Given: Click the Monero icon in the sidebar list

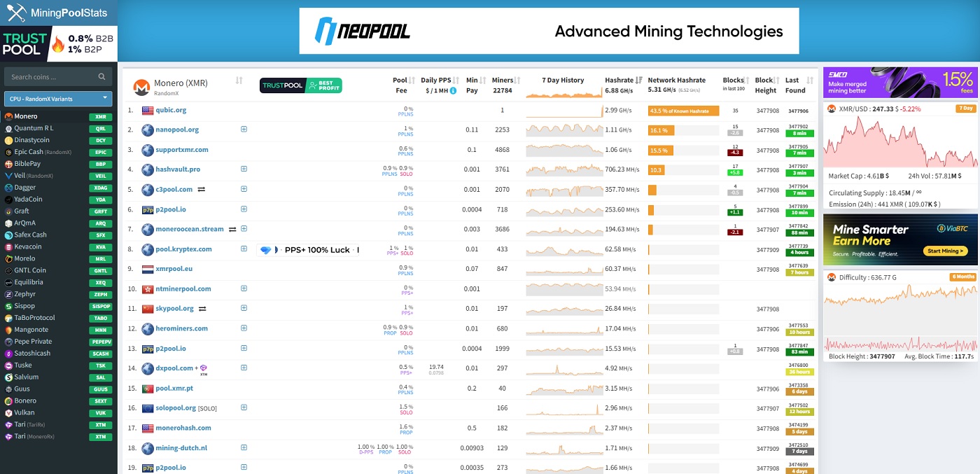Looking at the screenshot, I should click(8, 116).
